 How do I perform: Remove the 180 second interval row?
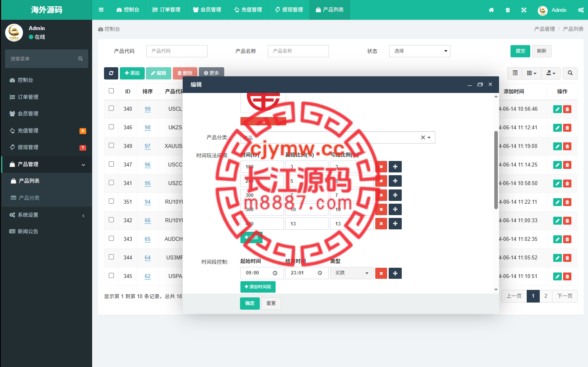(381, 167)
